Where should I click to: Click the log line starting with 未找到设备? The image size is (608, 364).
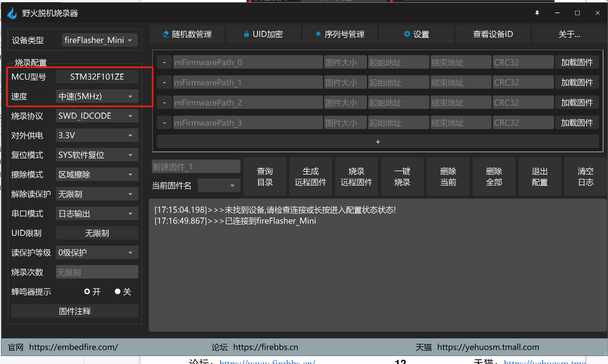[275, 210]
